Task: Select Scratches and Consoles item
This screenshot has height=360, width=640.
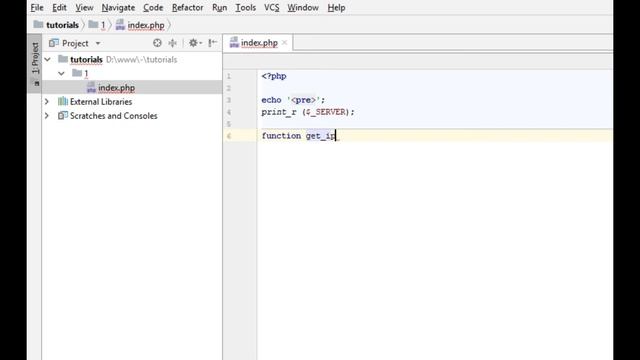Action: point(113,116)
